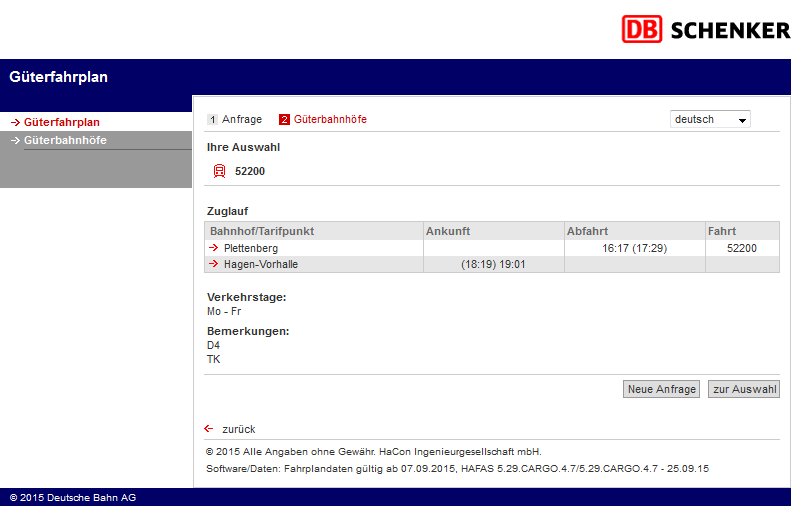Click the red back arrow before zurück
The height and width of the screenshot is (512, 795).
tap(208, 429)
